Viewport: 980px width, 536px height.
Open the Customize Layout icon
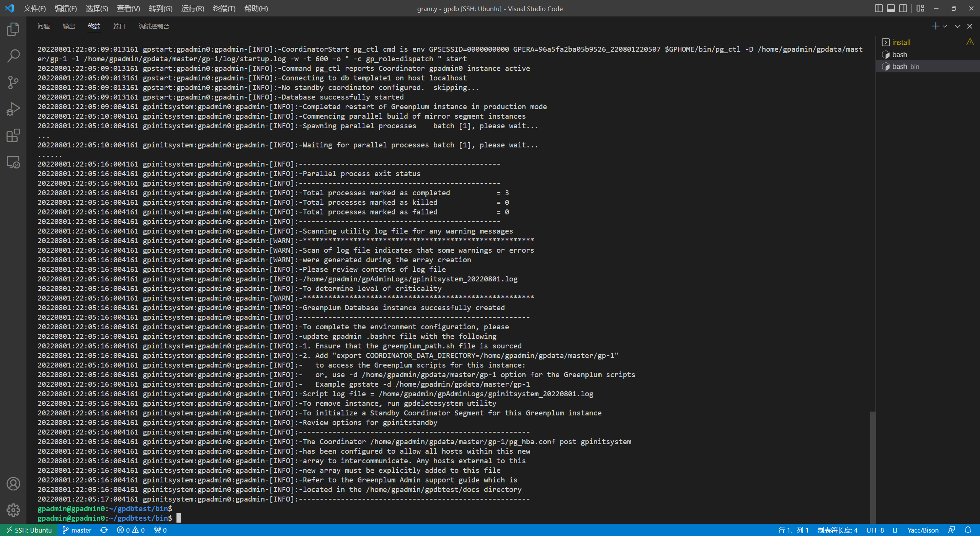pos(920,8)
